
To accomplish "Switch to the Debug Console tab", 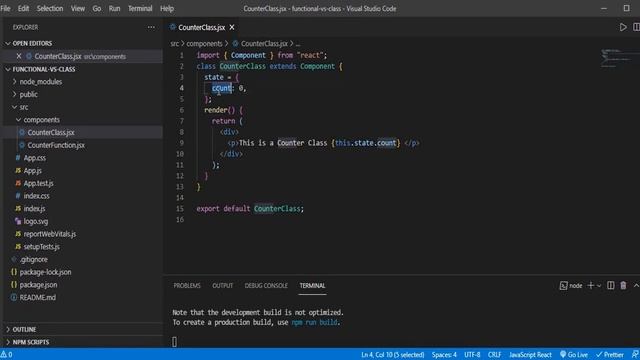I will click(x=266, y=286).
